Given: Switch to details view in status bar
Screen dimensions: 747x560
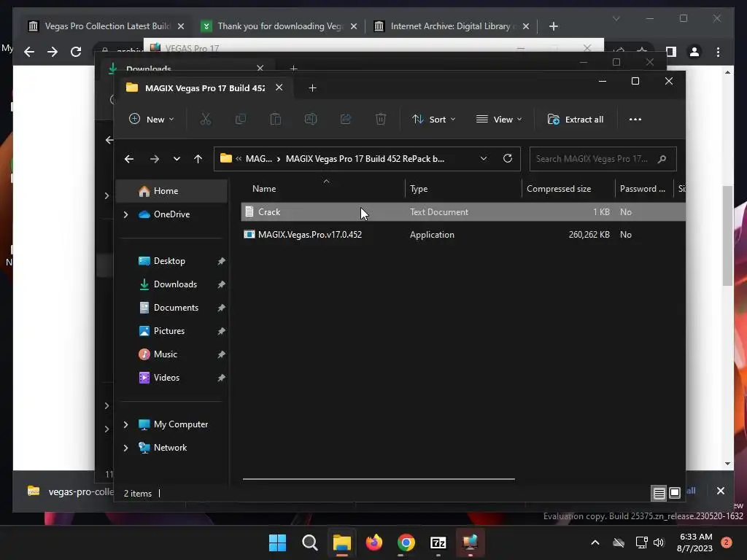Looking at the screenshot, I should pos(659,494).
